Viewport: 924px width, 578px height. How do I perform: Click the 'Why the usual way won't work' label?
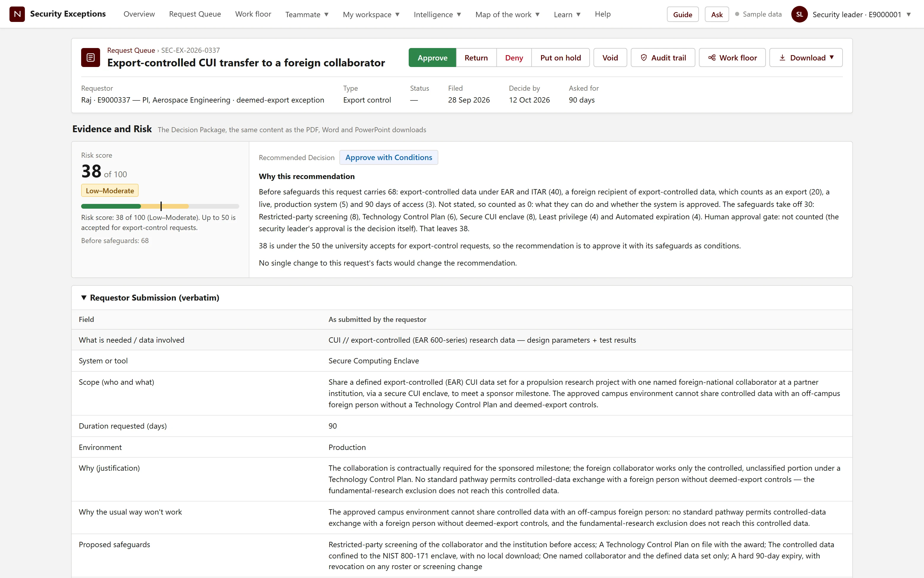pyautogui.click(x=130, y=512)
